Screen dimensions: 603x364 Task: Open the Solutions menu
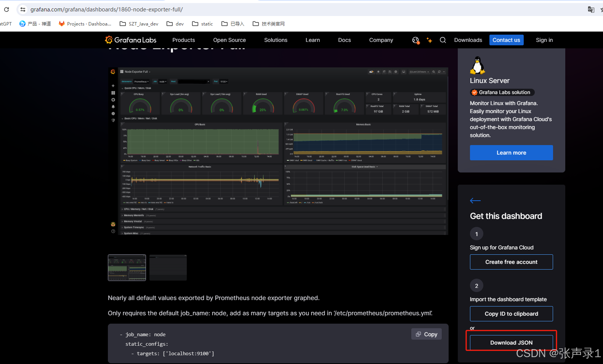[276, 40]
